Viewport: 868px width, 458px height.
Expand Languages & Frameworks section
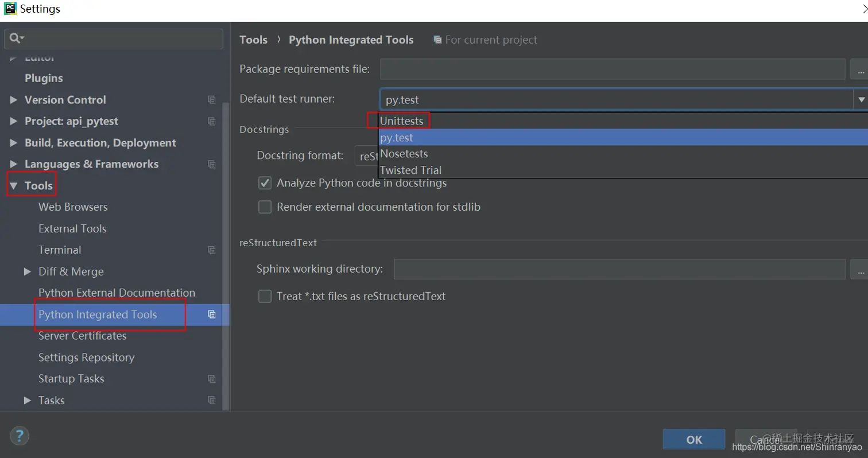pyautogui.click(x=13, y=164)
